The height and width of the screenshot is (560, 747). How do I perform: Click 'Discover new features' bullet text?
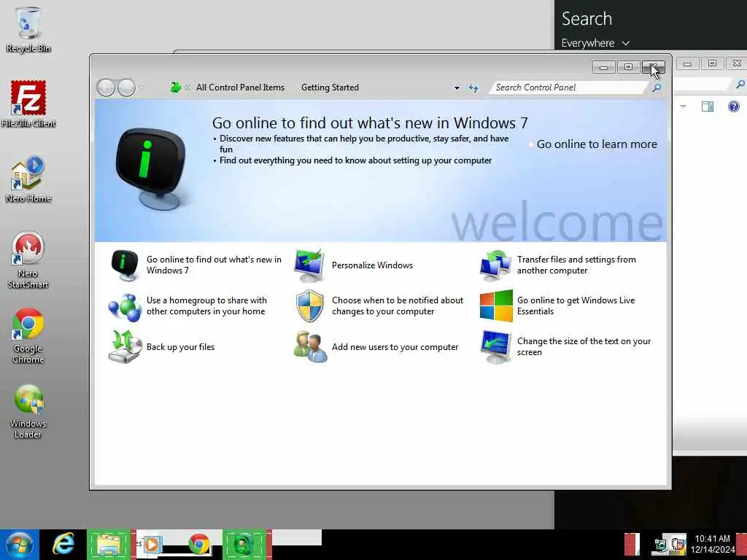[364, 144]
